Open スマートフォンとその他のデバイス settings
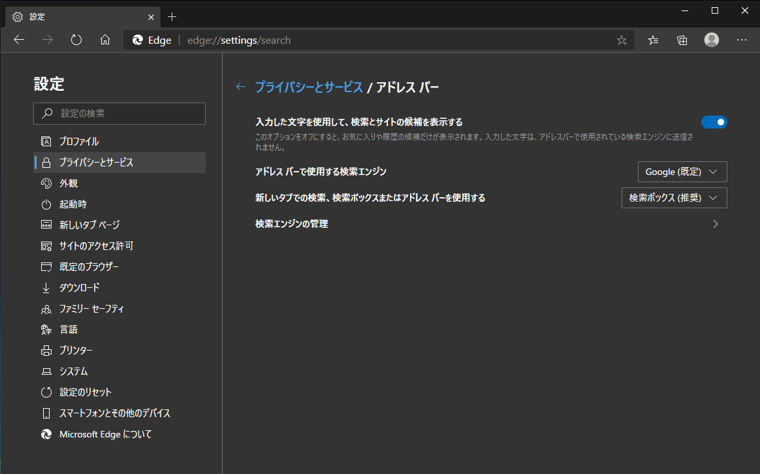Image resolution: width=760 pixels, height=474 pixels. pyautogui.click(x=119, y=413)
